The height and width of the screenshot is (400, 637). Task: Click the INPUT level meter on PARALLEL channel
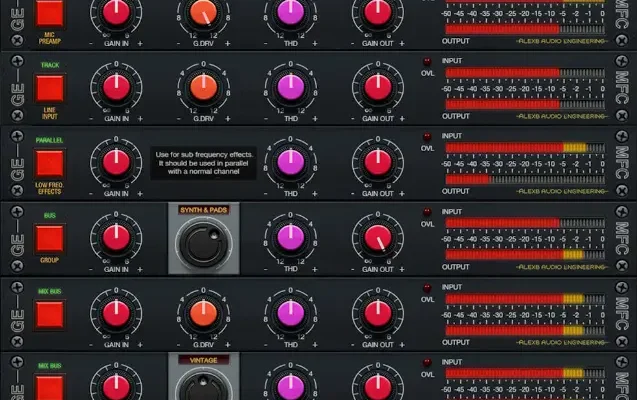pos(524,147)
